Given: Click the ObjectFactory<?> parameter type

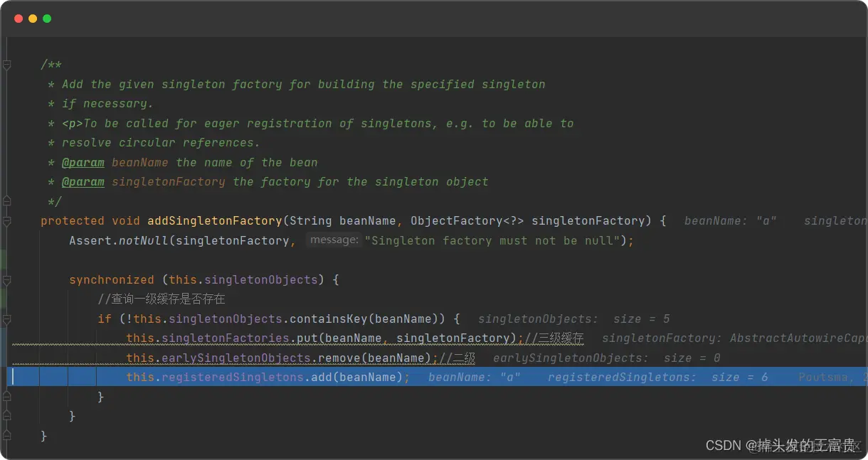Looking at the screenshot, I should click(467, 221).
